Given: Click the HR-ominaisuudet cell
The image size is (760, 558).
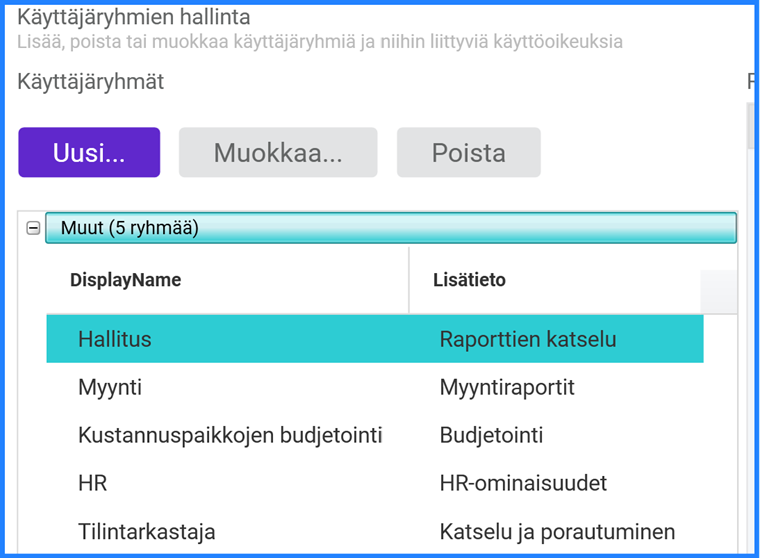Looking at the screenshot, I should pos(523,483).
